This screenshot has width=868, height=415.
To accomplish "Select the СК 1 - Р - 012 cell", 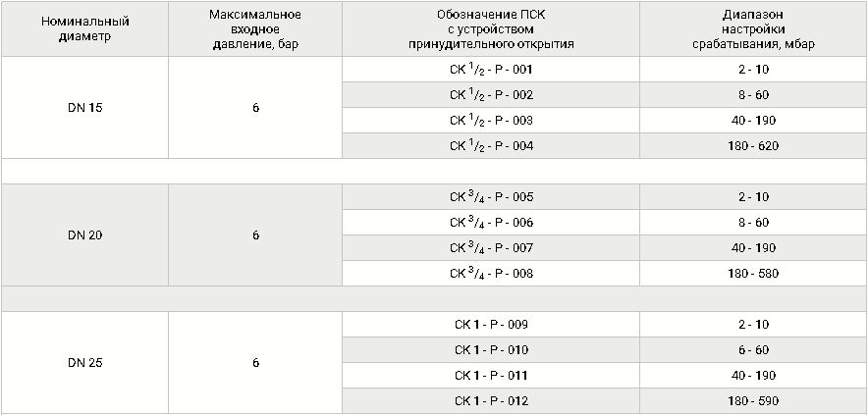I will pyautogui.click(x=491, y=401).
